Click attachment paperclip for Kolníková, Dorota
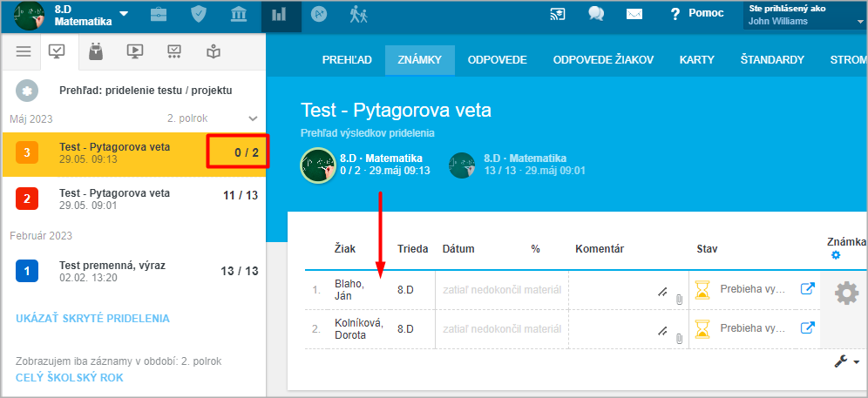Screen dimensions: 868x398 pyautogui.click(x=679, y=338)
